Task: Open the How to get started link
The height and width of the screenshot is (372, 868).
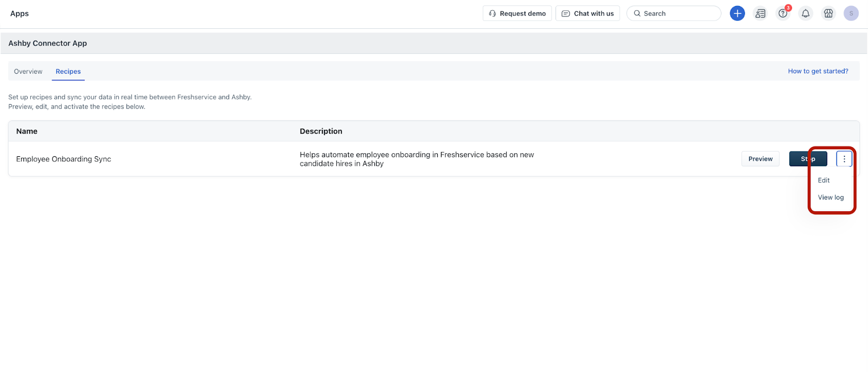Action: 818,71
